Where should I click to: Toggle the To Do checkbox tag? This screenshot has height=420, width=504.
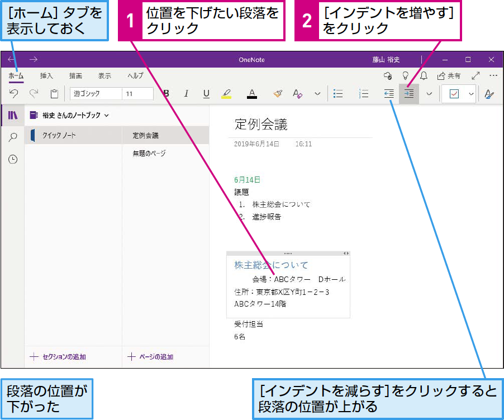454,94
